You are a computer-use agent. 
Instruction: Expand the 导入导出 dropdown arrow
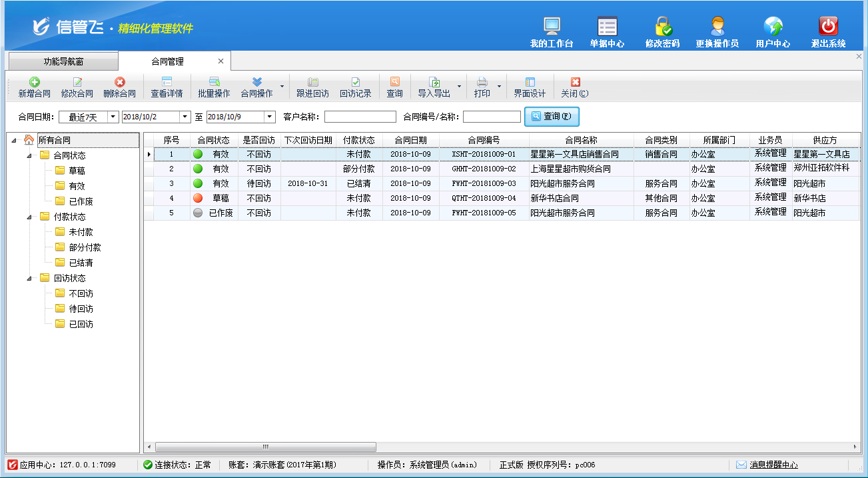tap(459, 87)
